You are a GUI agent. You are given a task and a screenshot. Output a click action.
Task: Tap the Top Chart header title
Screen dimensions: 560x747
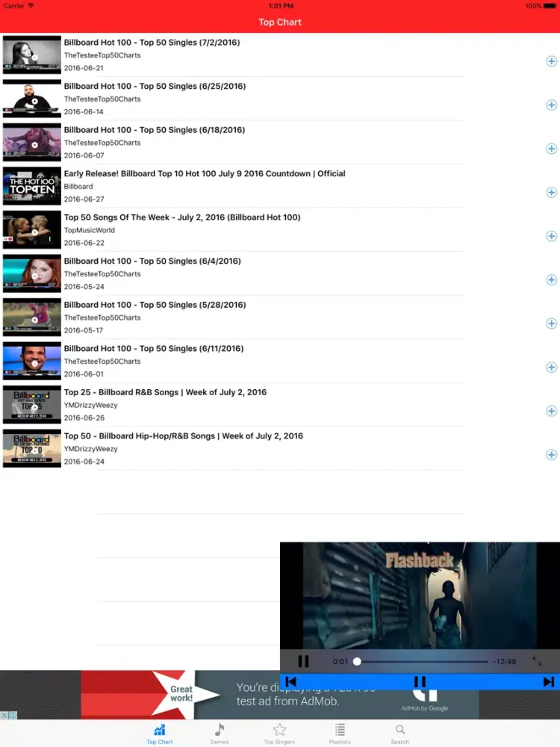pos(280,22)
